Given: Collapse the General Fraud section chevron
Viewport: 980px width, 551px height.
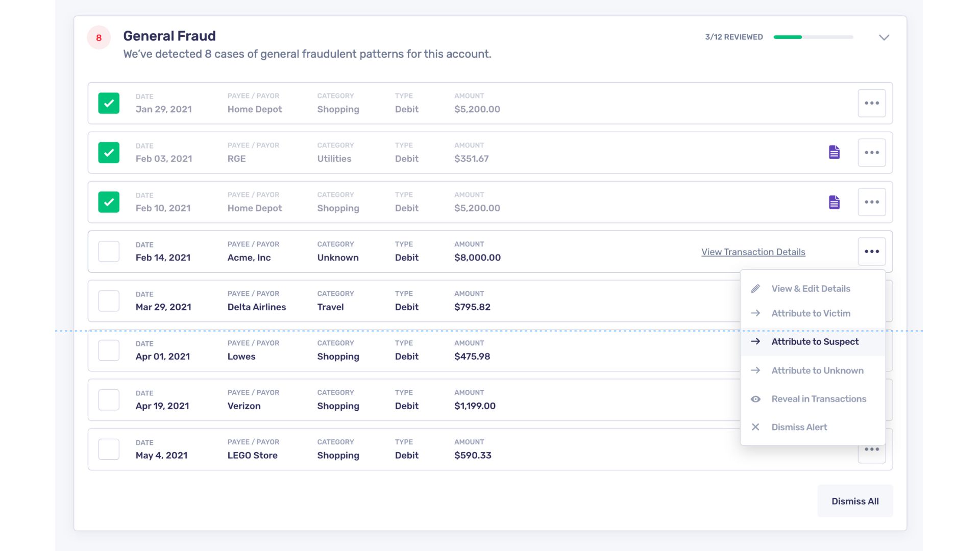Looking at the screenshot, I should pos(884,37).
